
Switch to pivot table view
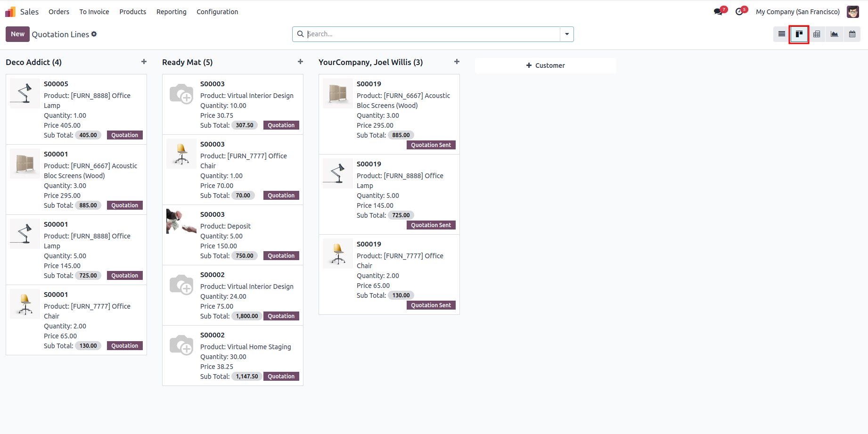coord(817,34)
